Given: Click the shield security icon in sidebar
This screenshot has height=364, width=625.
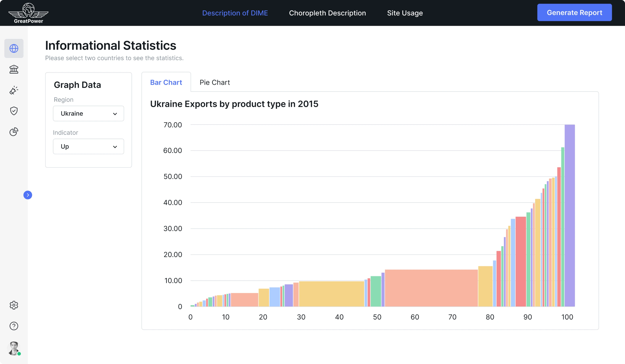Looking at the screenshot, I should click(x=14, y=111).
